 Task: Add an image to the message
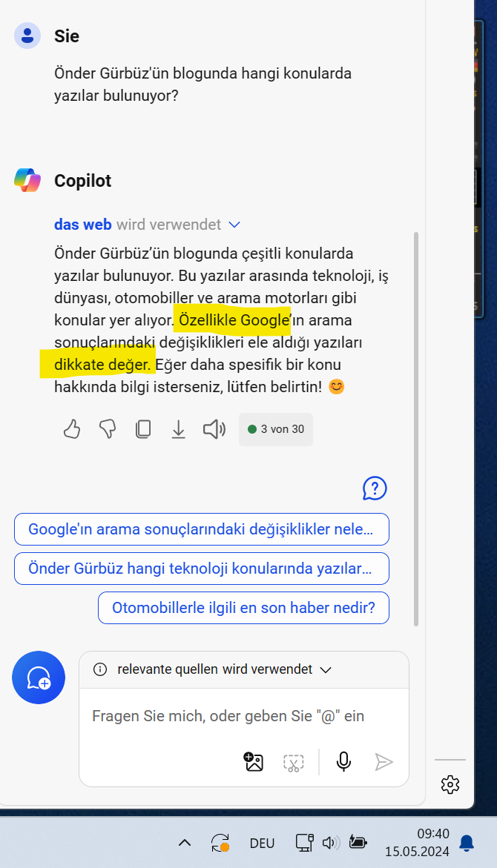click(254, 762)
